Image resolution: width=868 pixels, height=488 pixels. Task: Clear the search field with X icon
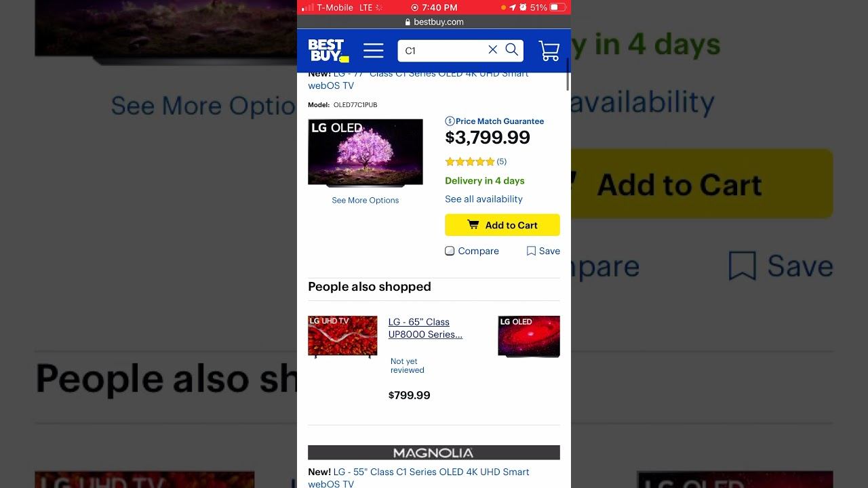coord(493,49)
